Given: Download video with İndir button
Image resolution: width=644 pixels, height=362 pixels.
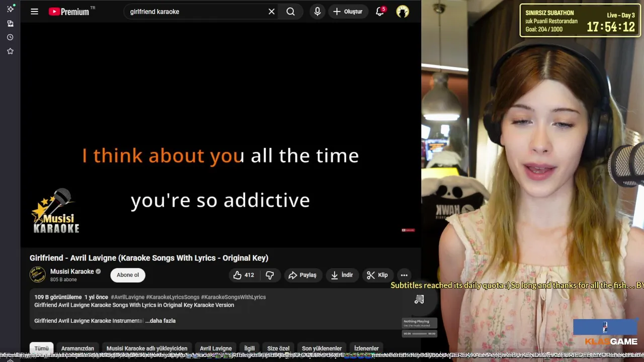Looking at the screenshot, I should coord(342,275).
